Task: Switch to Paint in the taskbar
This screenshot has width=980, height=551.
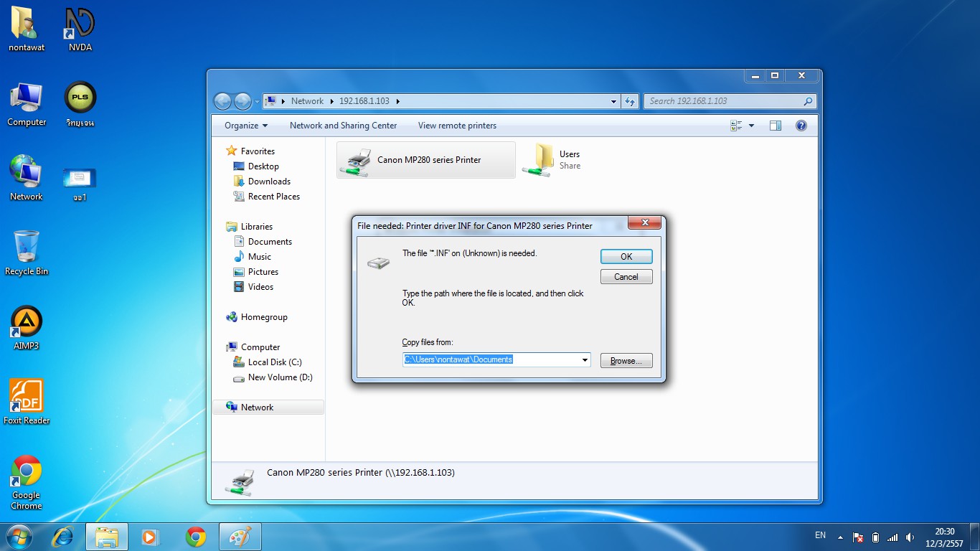Action: [240, 536]
